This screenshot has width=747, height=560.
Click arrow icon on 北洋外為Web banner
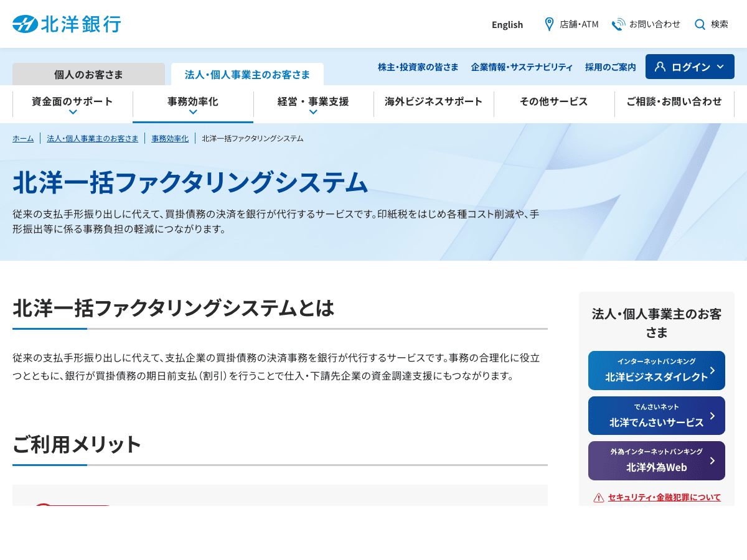point(713,460)
